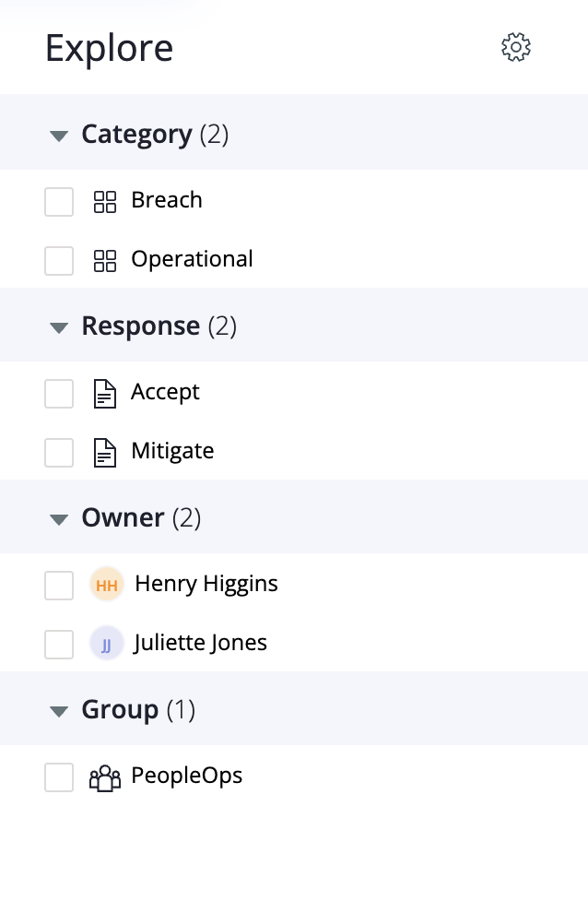
Task: Click the Mitigate document icon
Action: coord(105,453)
